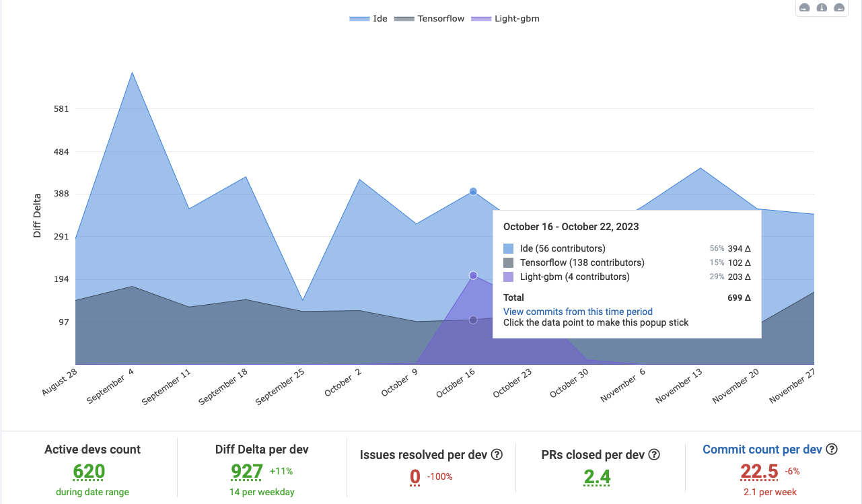Click the 2.4 PRs closed value

pos(596,477)
